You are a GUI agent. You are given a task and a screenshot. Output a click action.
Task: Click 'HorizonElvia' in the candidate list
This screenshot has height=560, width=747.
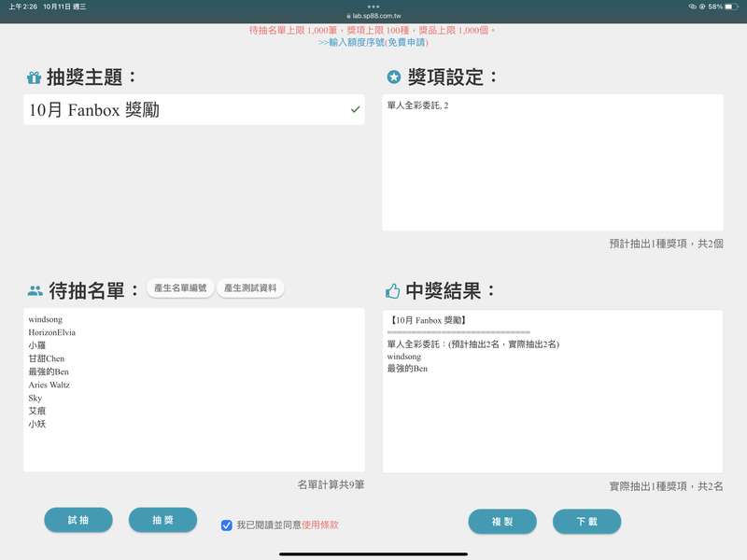(x=52, y=332)
